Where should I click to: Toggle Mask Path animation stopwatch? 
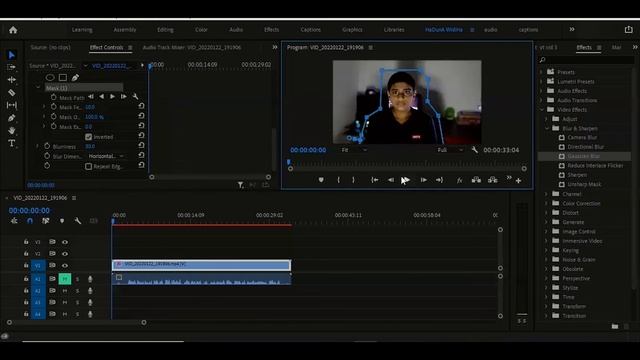pos(53,97)
